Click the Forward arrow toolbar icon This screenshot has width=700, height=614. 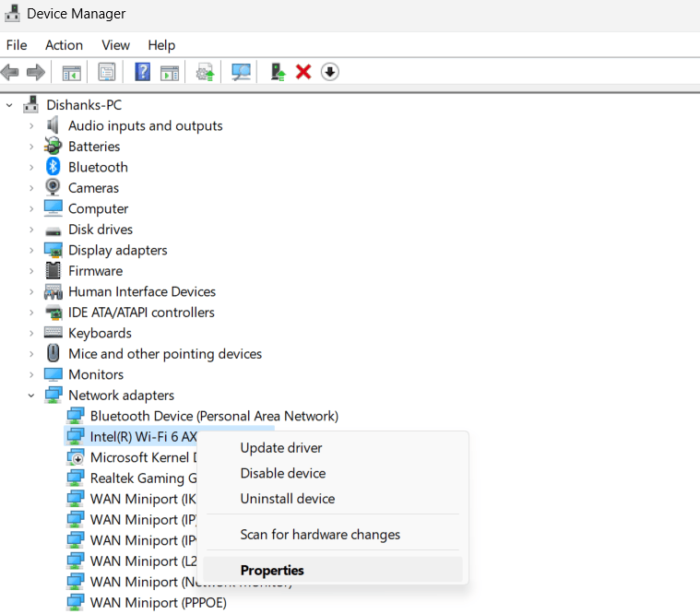click(36, 72)
